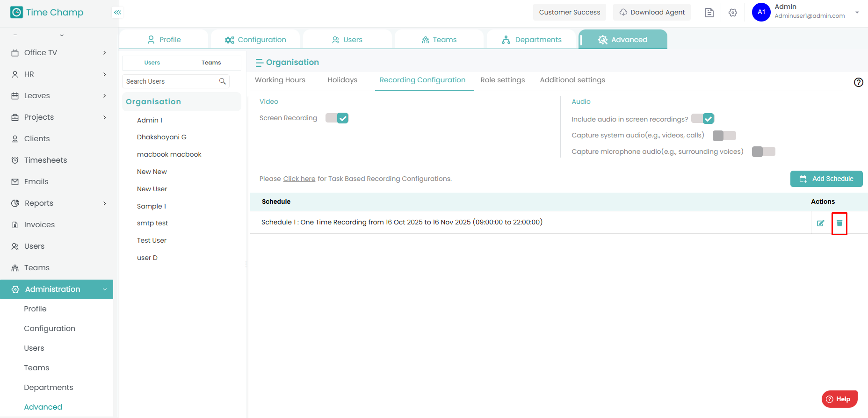Viewport: 868px width, 418px height.
Task: Click the search magnifier in Search Users
Action: 223,81
